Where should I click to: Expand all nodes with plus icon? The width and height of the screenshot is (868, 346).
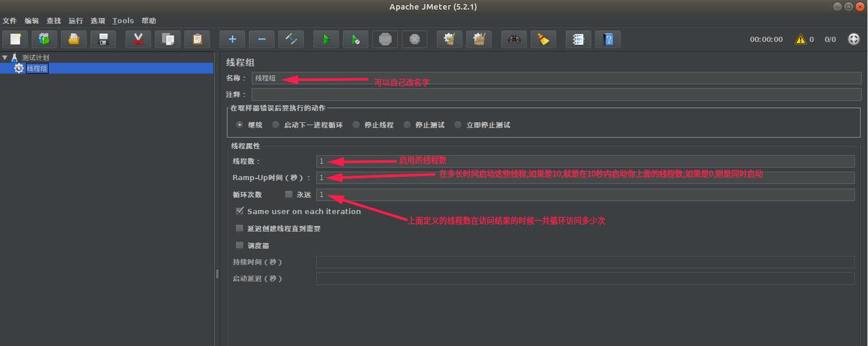[x=232, y=39]
